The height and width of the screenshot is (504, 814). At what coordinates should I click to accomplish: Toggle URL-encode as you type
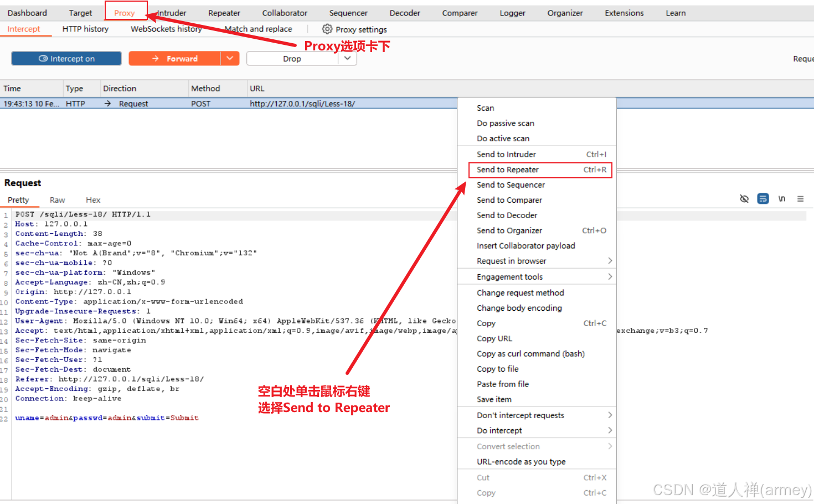[537, 461]
